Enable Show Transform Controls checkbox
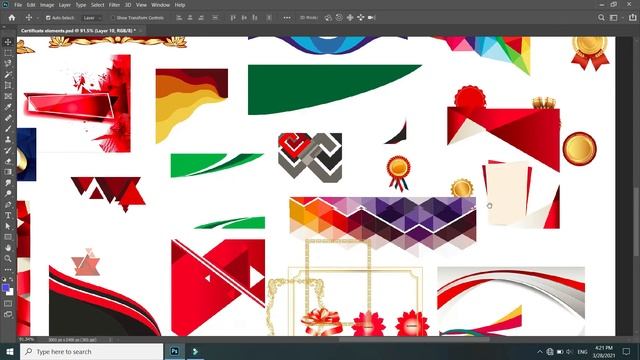This screenshot has height=360, width=640. click(113, 18)
